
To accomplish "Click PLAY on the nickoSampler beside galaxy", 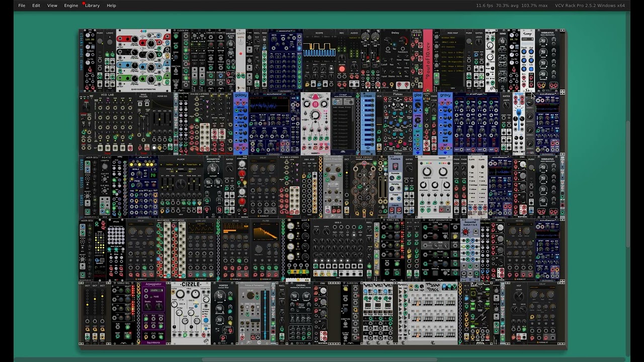I will [x=256, y=124].
